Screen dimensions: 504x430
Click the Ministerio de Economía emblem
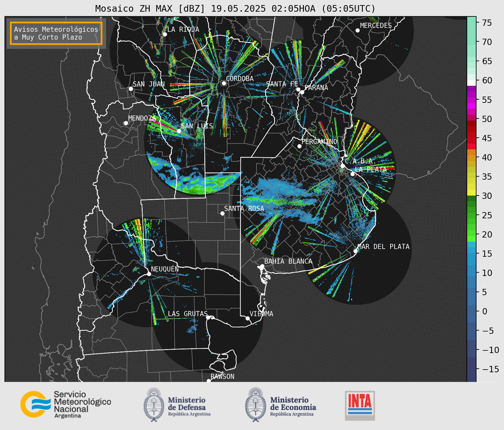click(x=255, y=405)
